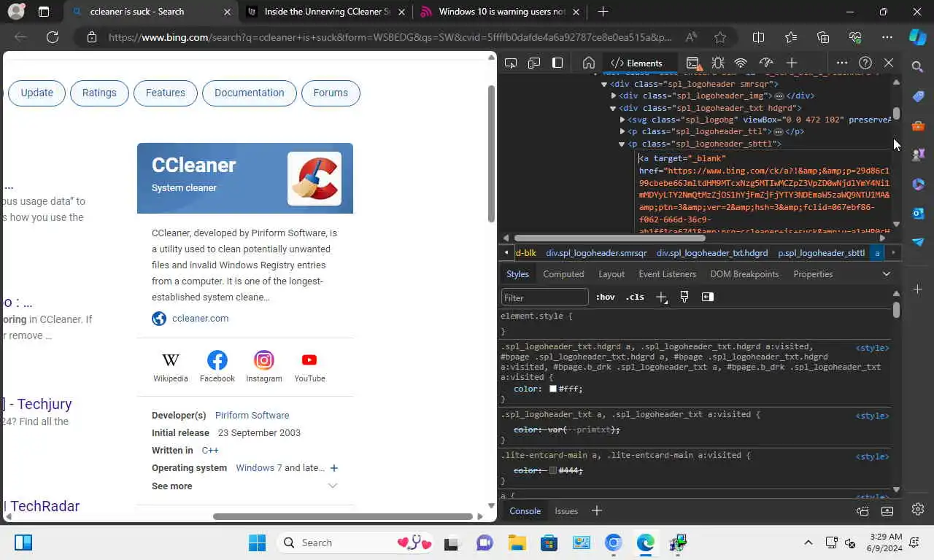
Task: Select breadcrumb div.spl_logoheader_txt.hdgrd
Action: (712, 253)
